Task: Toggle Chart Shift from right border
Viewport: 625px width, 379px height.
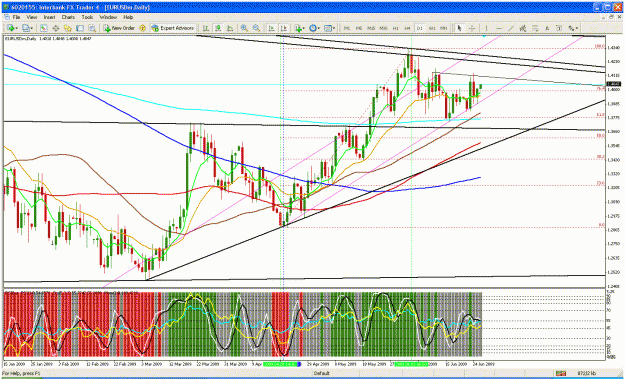Action: coord(283,28)
